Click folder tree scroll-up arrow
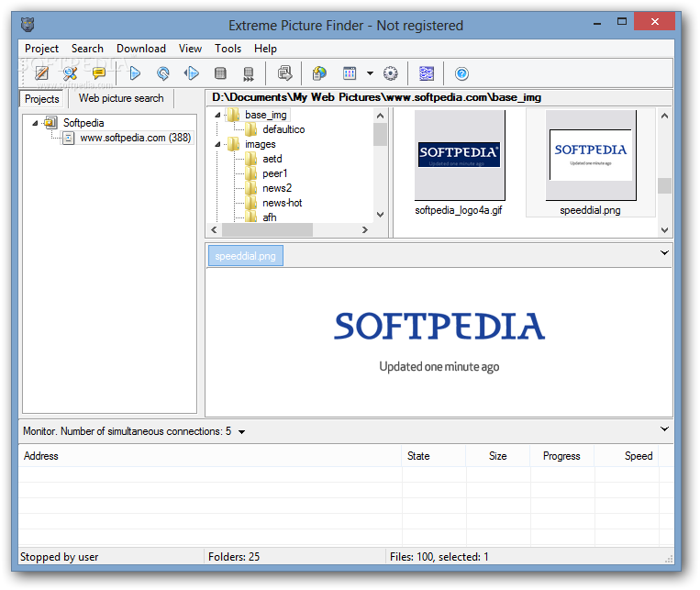Image resolution: width=700 pixels, height=590 pixels. [380, 116]
